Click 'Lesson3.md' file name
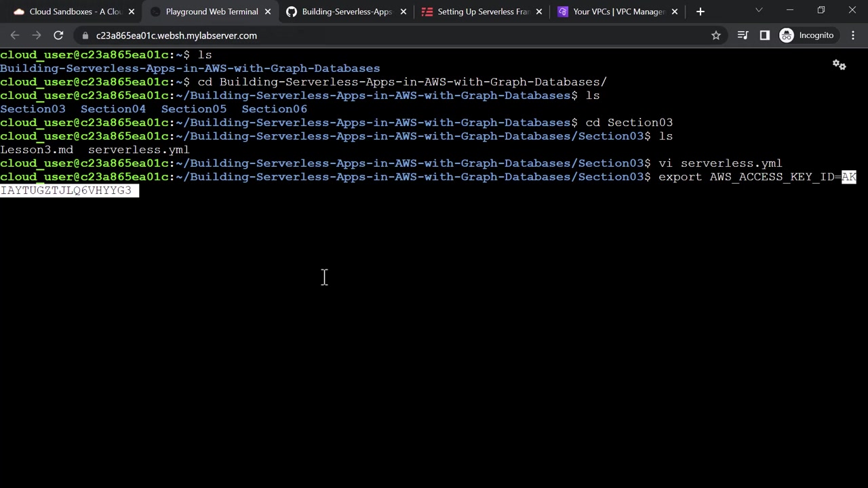The height and width of the screenshot is (488, 868). (37, 150)
